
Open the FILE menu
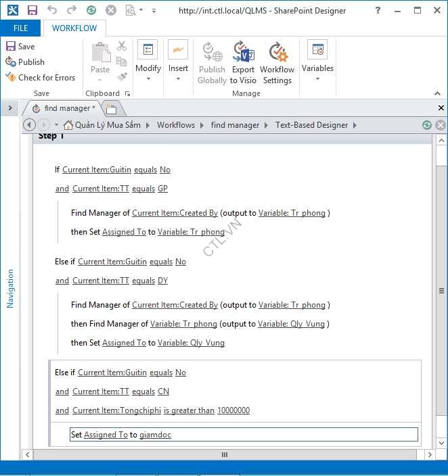point(20,28)
